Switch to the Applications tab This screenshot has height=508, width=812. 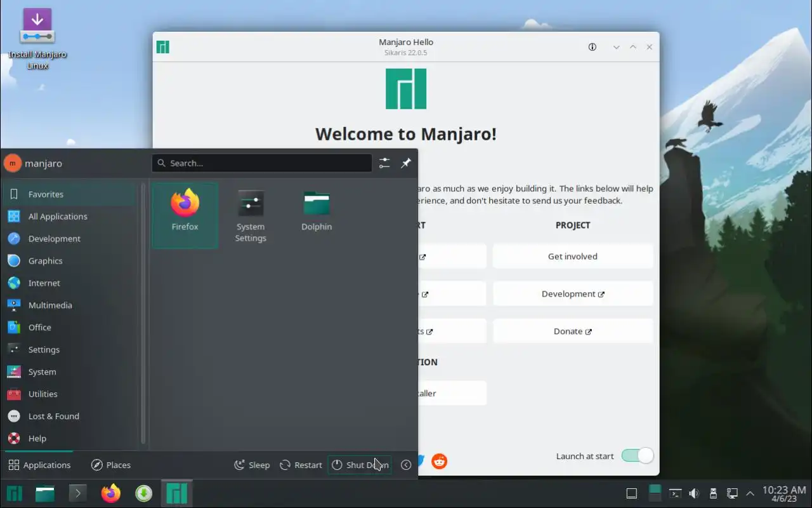coord(39,465)
